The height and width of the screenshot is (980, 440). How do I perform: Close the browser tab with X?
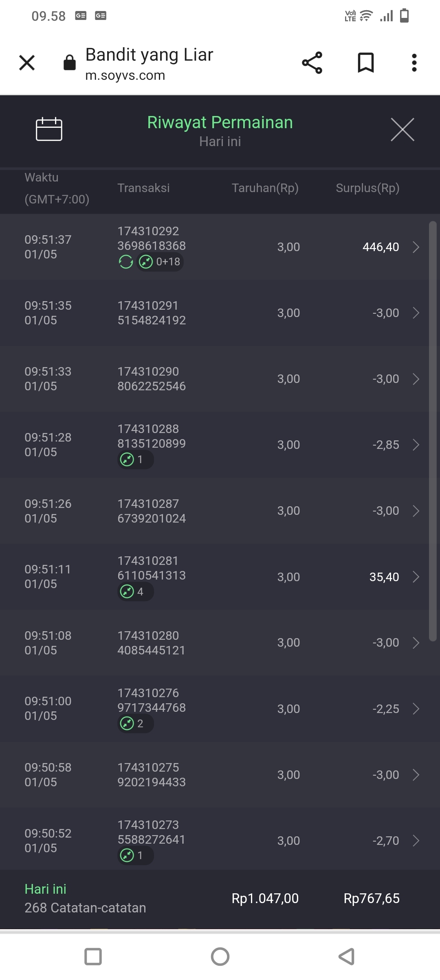[27, 63]
